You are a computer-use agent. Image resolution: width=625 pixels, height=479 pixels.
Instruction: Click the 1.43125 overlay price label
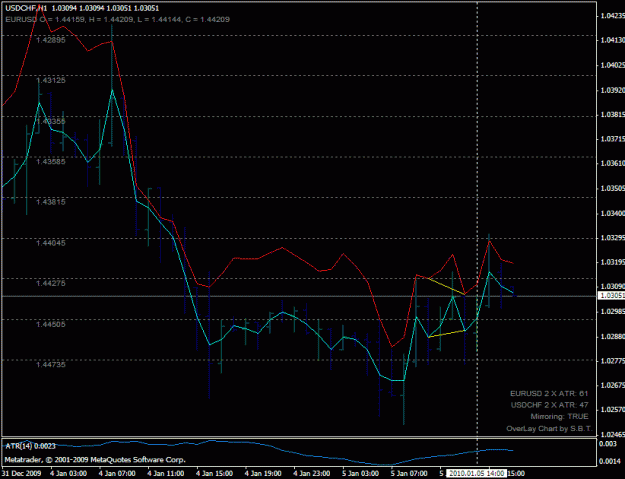click(51, 80)
